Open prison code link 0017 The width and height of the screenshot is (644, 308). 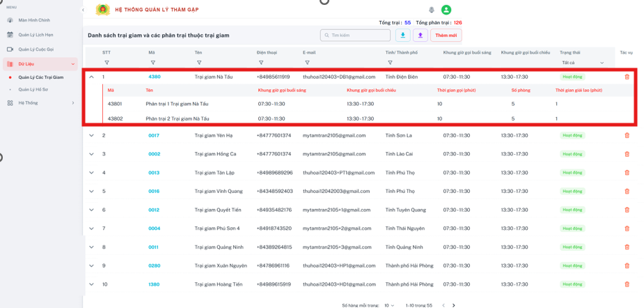(154, 135)
